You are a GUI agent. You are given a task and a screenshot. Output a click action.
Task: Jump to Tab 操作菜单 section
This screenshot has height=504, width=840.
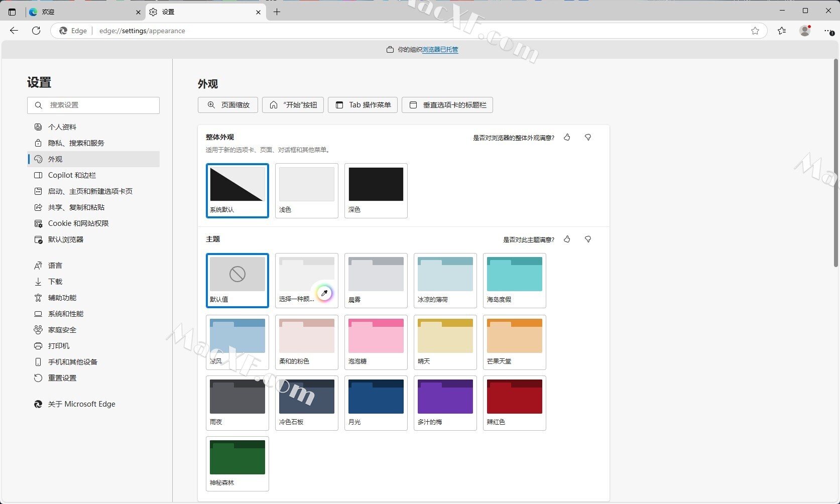[x=363, y=105]
